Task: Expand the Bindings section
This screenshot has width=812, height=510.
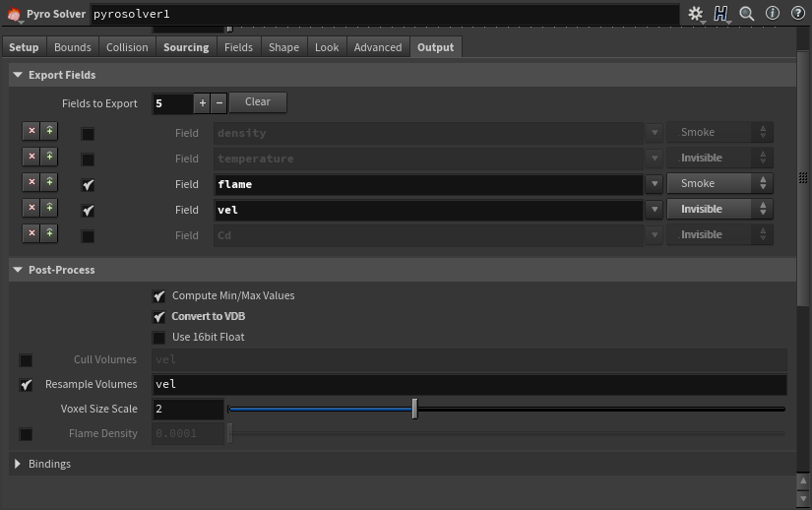Action: (x=18, y=464)
